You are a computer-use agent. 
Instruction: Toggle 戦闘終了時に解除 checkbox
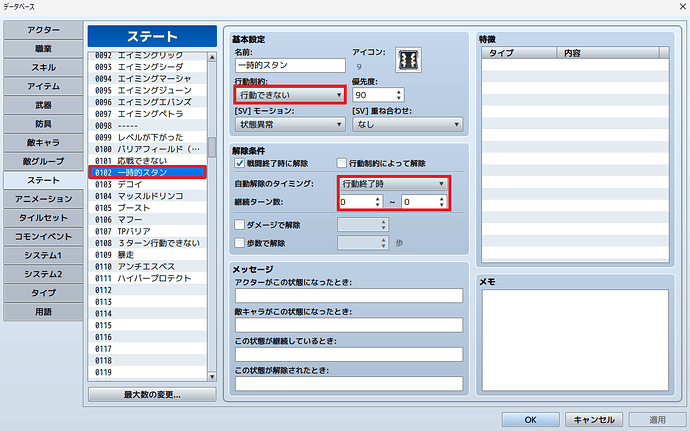240,163
